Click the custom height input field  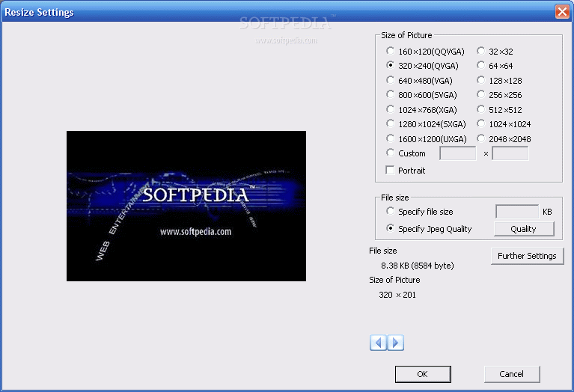point(510,153)
